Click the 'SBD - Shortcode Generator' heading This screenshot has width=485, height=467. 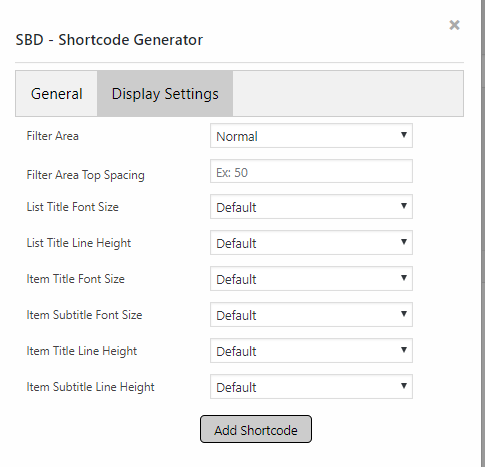pyautogui.click(x=109, y=40)
